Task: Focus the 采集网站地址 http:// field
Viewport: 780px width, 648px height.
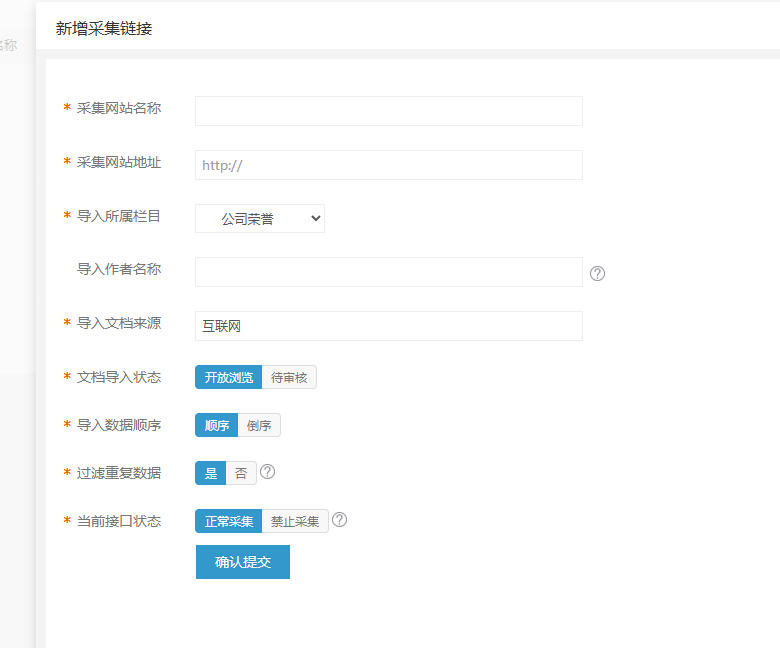Action: 389,165
